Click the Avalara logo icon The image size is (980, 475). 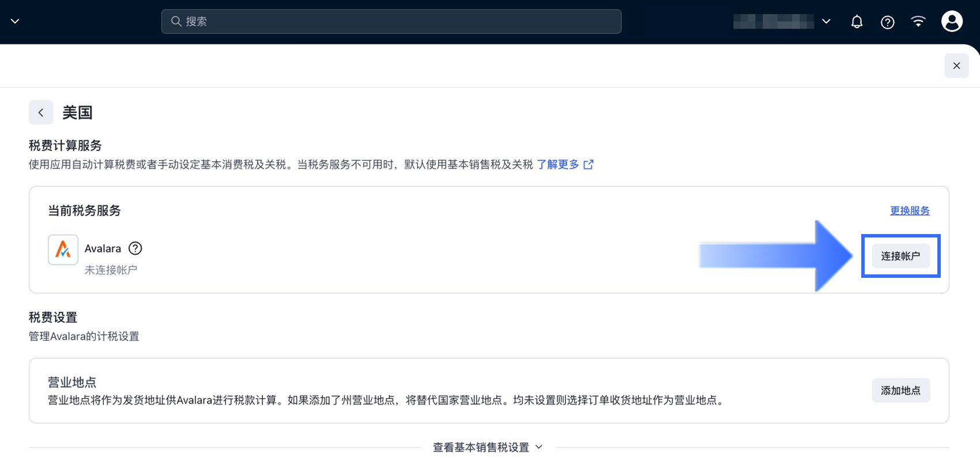click(x=63, y=250)
